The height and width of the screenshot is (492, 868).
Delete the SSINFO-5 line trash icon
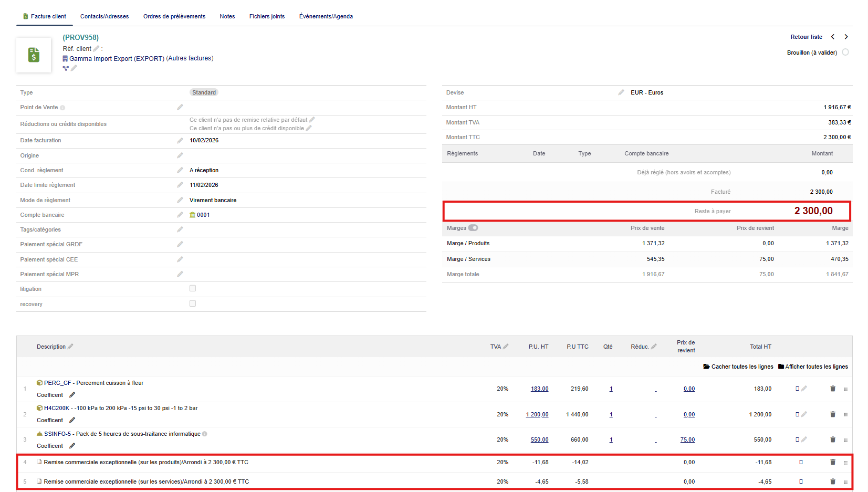[832, 439]
